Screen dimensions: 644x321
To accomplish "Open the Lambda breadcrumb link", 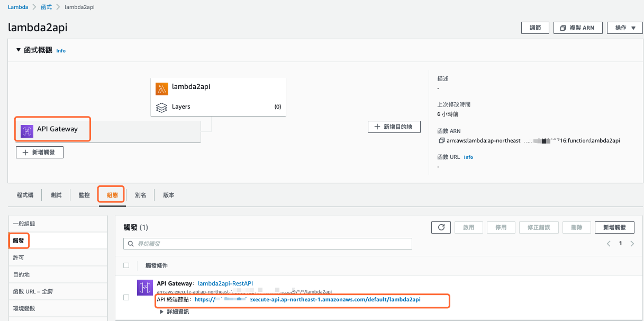I will pos(17,7).
